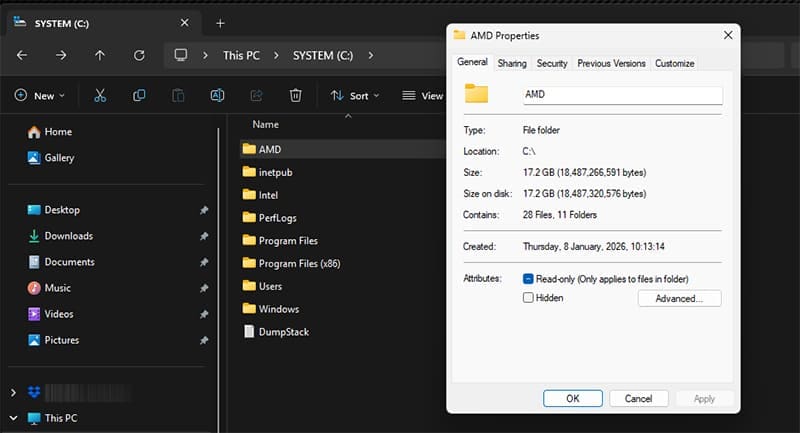
Task: Click the Cut scissors icon in toolbar
Action: [x=99, y=96]
